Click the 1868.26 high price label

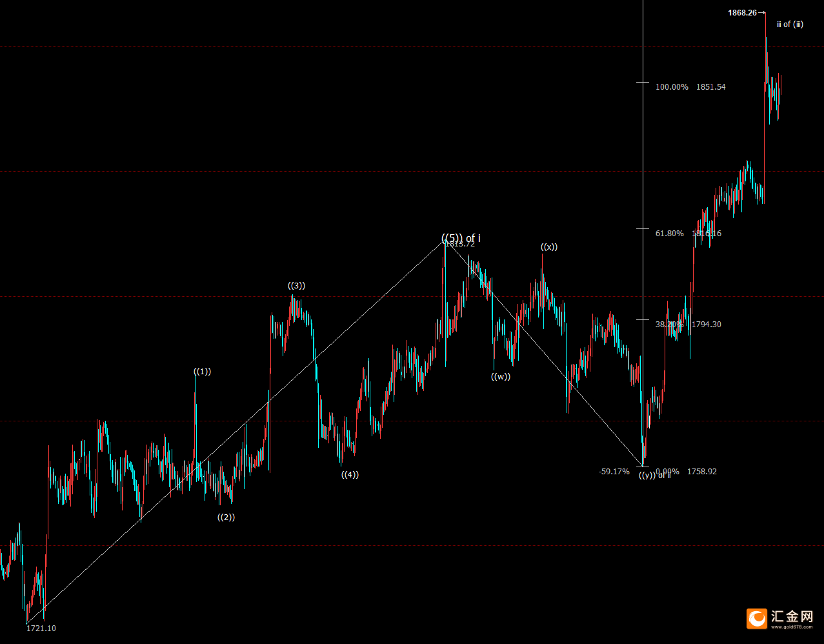pyautogui.click(x=742, y=12)
